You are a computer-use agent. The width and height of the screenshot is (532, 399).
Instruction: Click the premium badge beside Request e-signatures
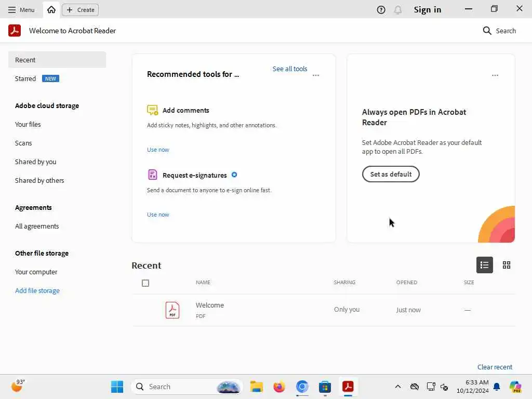click(234, 175)
